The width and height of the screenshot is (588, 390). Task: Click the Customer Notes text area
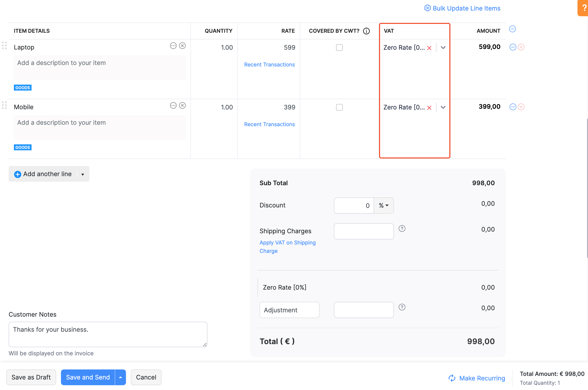coord(108,334)
